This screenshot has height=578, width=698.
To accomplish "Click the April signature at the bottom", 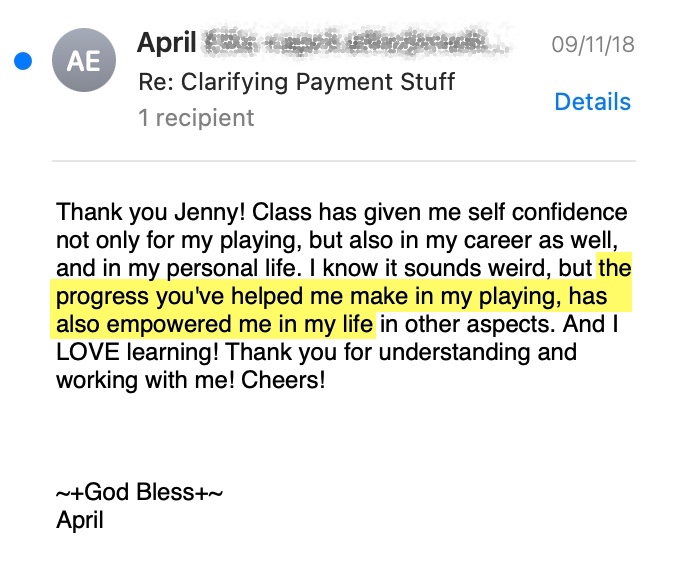I will (80, 520).
